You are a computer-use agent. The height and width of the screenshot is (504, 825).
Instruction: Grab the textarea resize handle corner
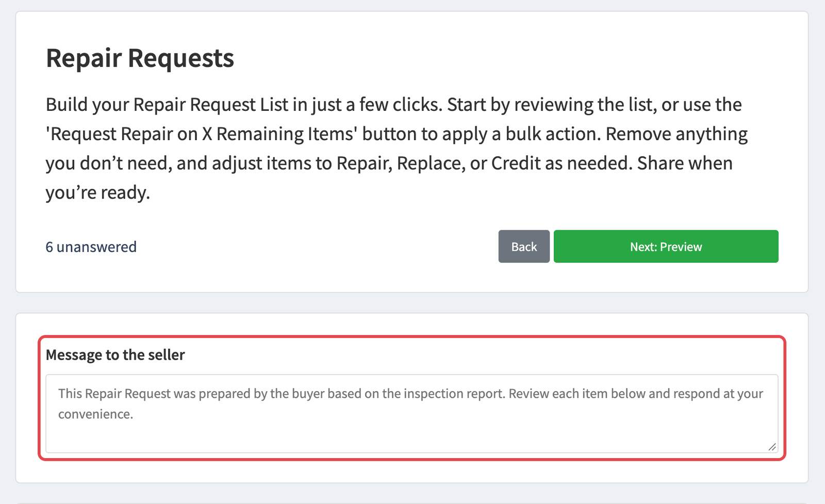772,447
